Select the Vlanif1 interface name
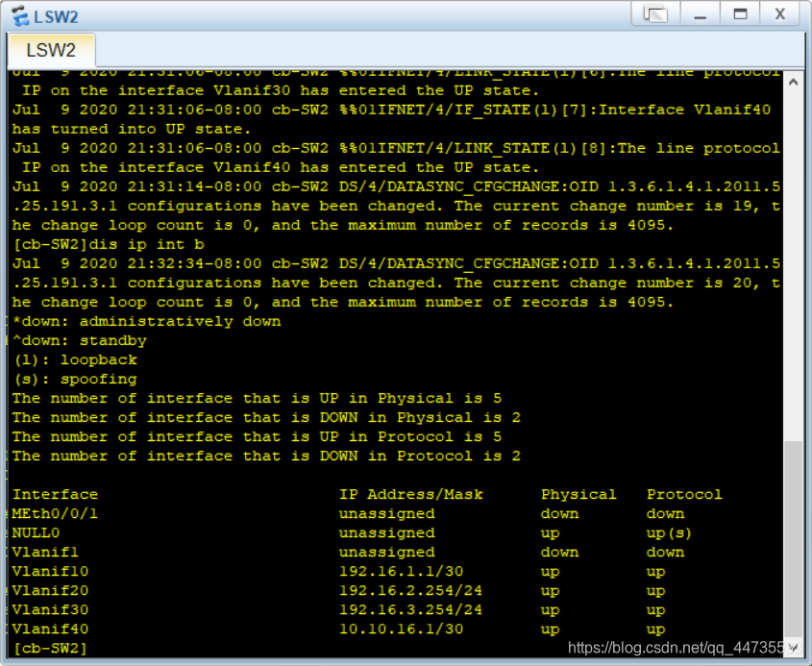This screenshot has width=812, height=666. [x=45, y=552]
